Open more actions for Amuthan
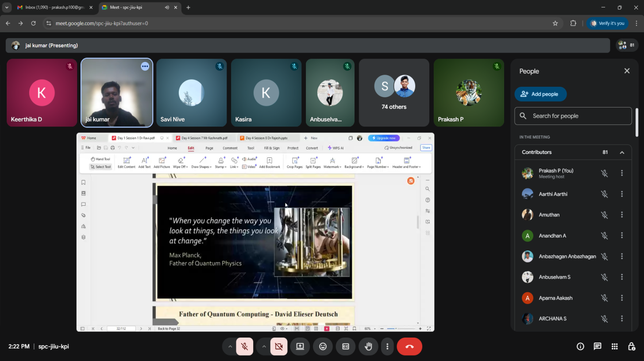The width and height of the screenshot is (644, 361). click(622, 215)
